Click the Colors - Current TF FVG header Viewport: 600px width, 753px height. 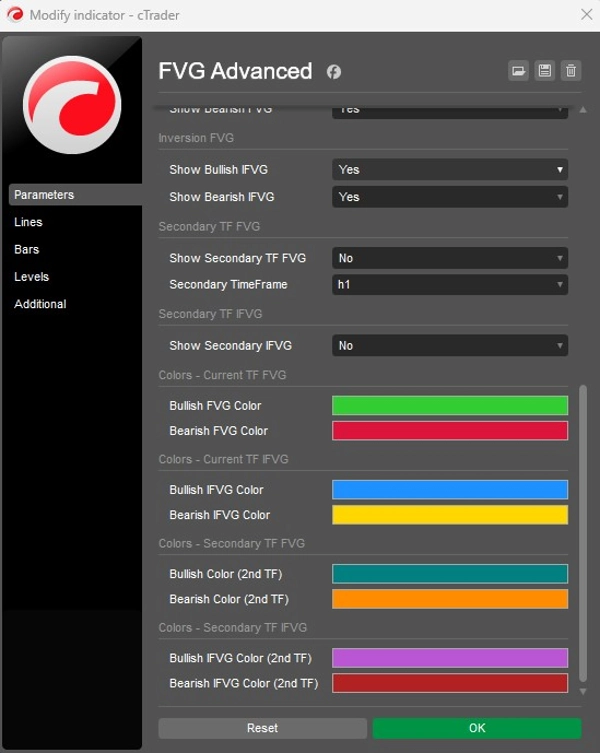(x=222, y=375)
